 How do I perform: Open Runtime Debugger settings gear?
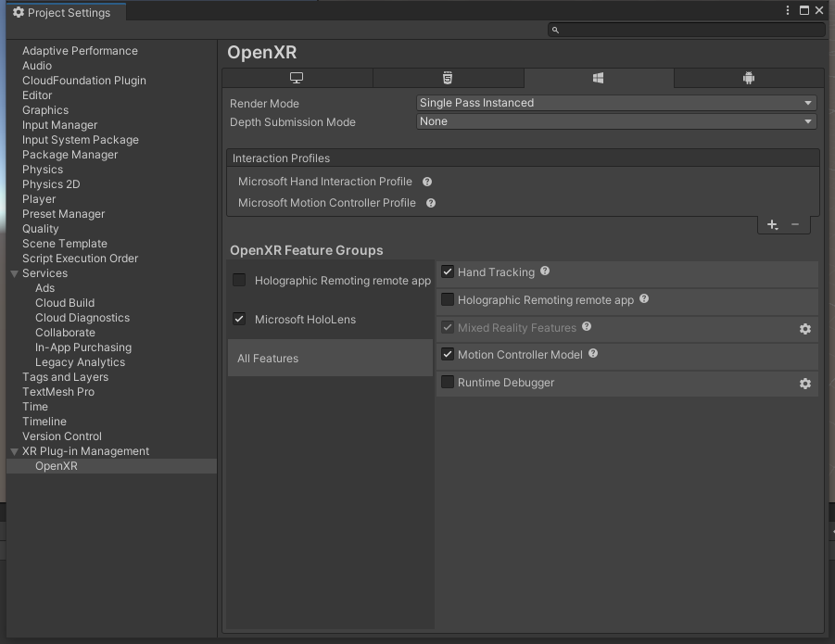tap(805, 384)
